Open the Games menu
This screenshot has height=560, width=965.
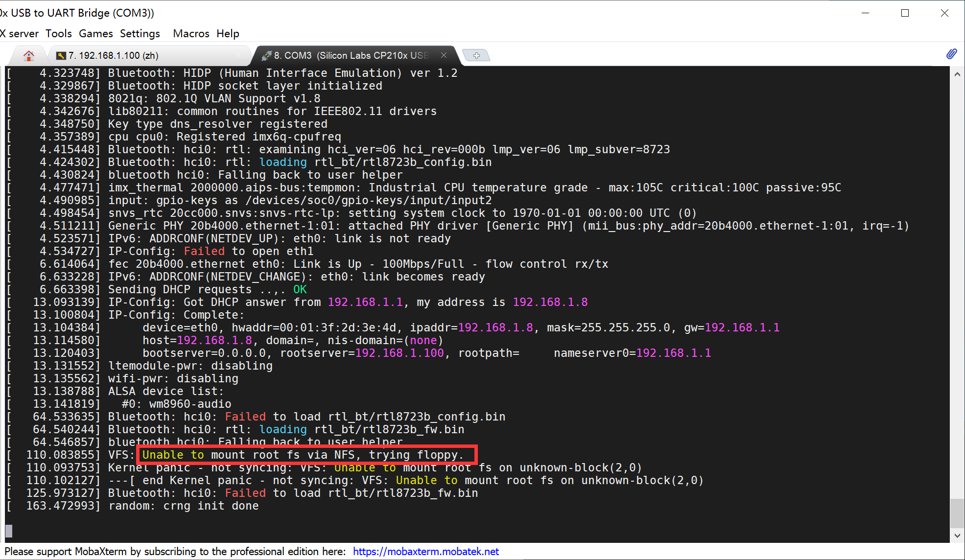pos(95,33)
